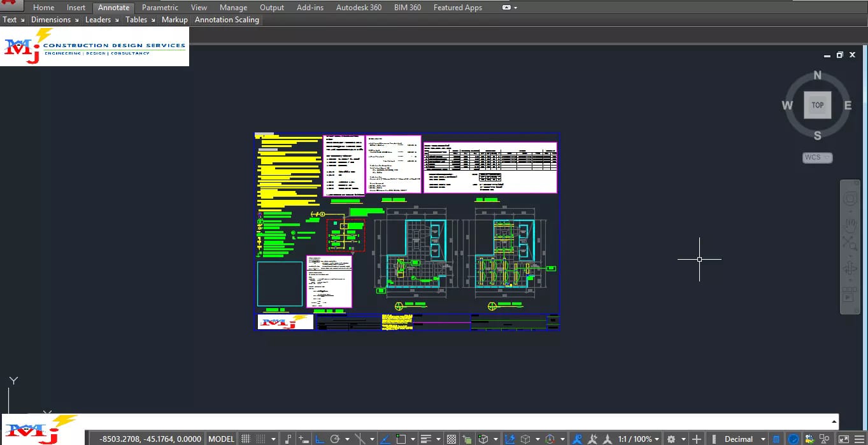Switch to the Insert ribbon tab

point(76,8)
